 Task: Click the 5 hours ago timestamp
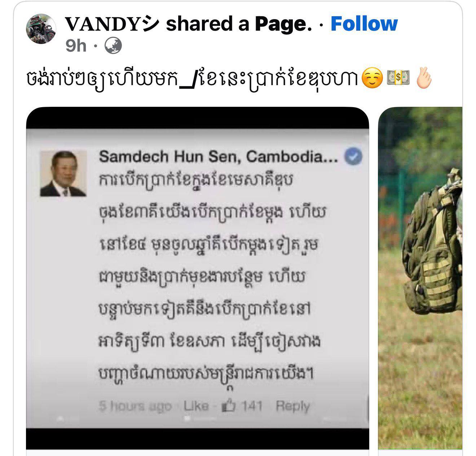135,407
